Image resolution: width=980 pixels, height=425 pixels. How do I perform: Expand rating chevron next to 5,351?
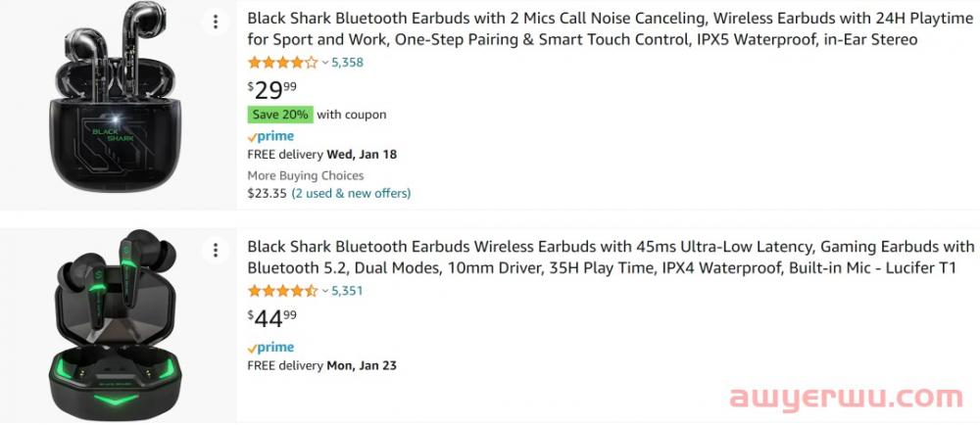click(x=325, y=291)
